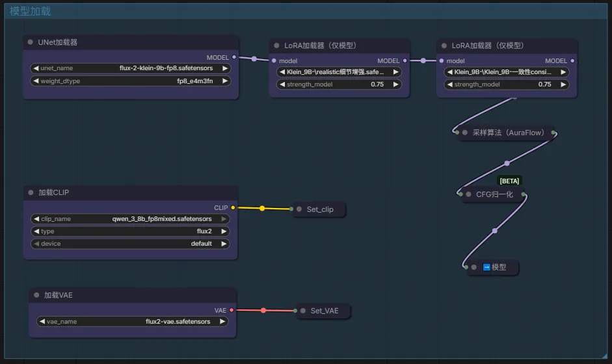This screenshot has width=612, height=364.
Task: Open device default selector
Action: 130,244
